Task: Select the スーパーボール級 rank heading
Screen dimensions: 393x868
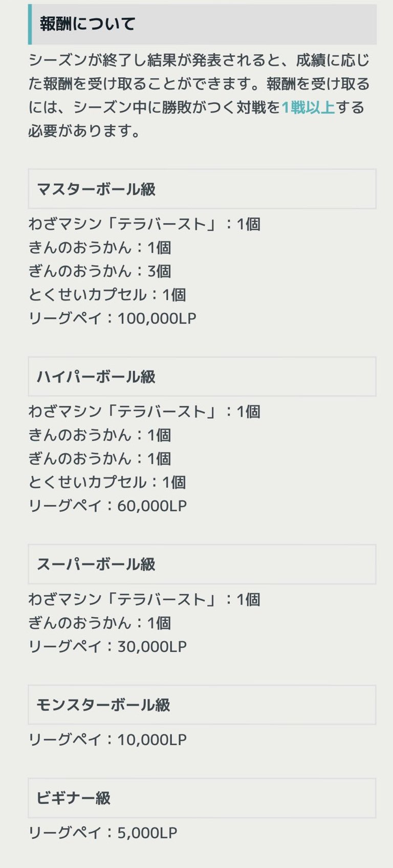Action: (x=96, y=565)
